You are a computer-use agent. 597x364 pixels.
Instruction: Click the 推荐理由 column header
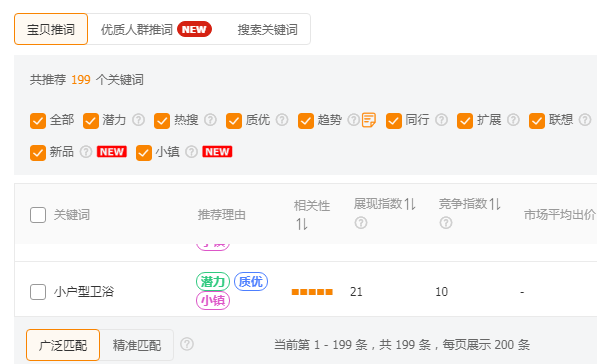(222, 215)
